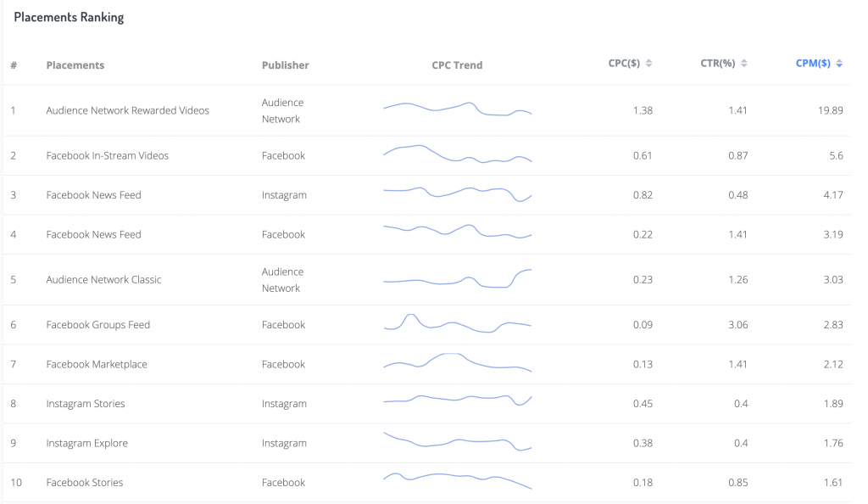Click CPM value 1.89

(833, 404)
